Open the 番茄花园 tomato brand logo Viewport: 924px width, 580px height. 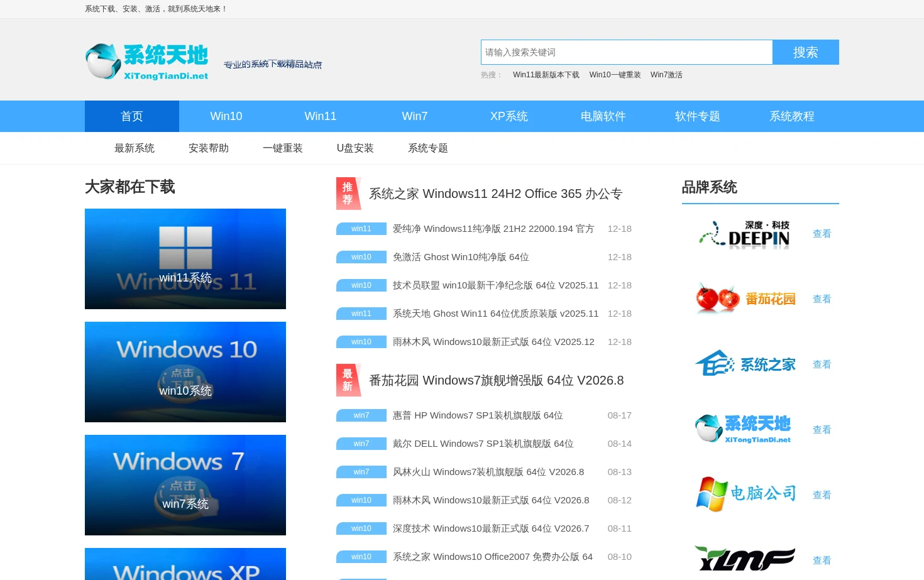(x=745, y=299)
